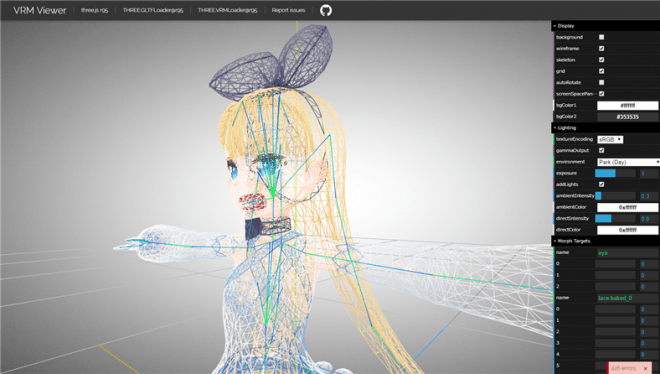
Task: Collapse the Morph Targets folder
Action: pyautogui.click(x=606, y=241)
